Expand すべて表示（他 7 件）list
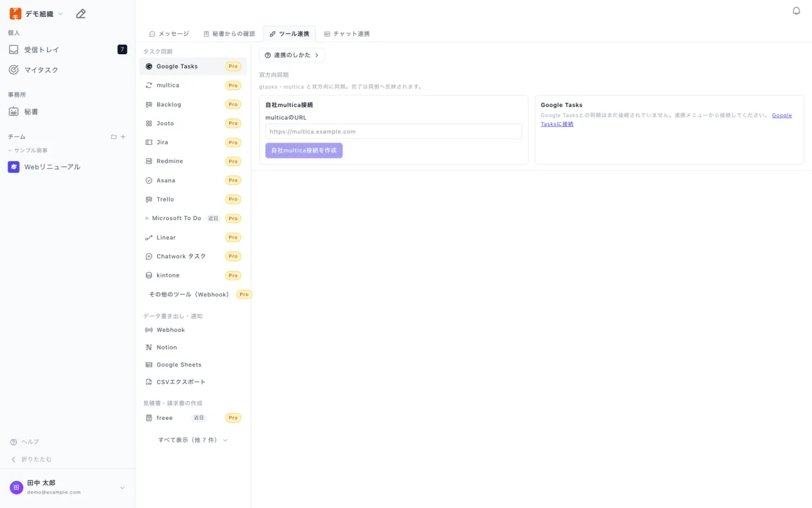This screenshot has height=508, width=812. point(193,440)
